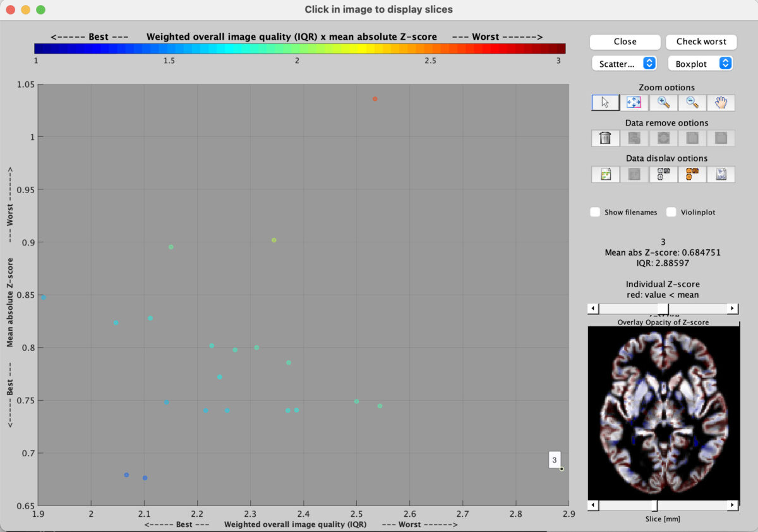Click the orange-red outlier point at top of scatter plot
The width and height of the screenshot is (758, 532).
[x=375, y=99]
